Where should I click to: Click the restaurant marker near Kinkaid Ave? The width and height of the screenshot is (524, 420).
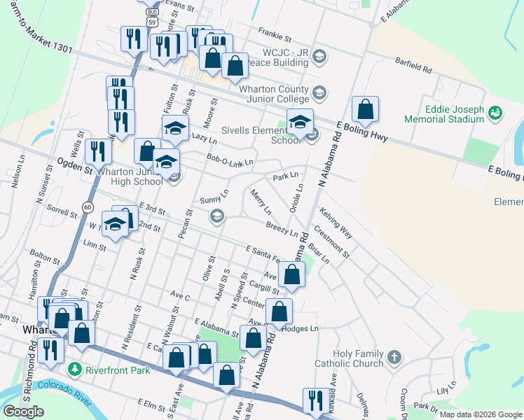pyautogui.click(x=316, y=401)
